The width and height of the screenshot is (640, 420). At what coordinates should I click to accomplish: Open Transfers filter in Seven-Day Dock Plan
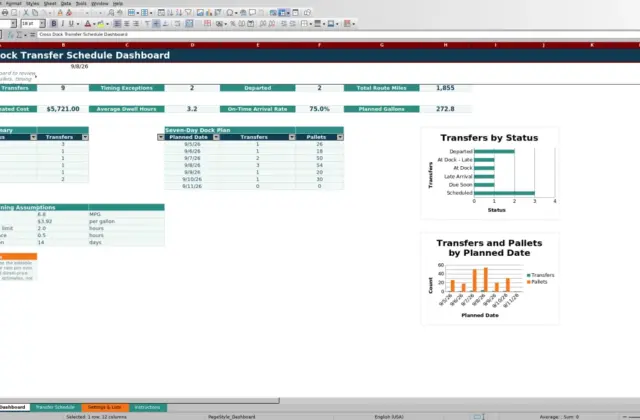point(292,137)
